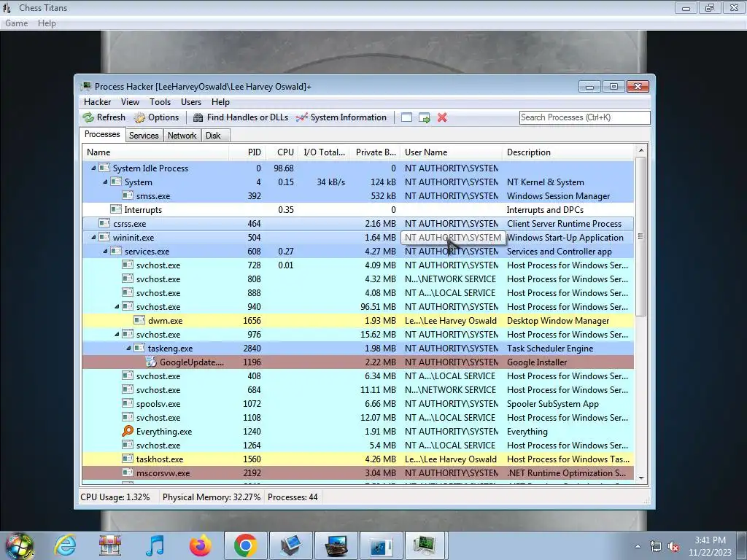Click CPU Usage in status bar
747x560 pixels.
[x=115, y=497]
